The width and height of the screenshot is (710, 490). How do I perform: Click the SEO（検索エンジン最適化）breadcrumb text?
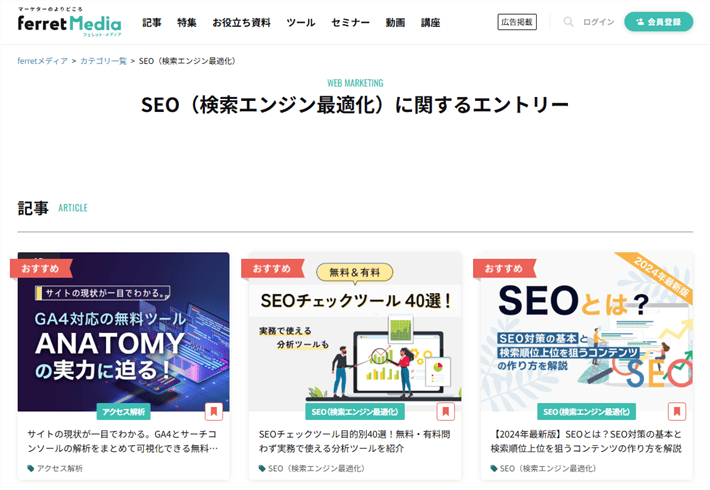[x=187, y=61]
